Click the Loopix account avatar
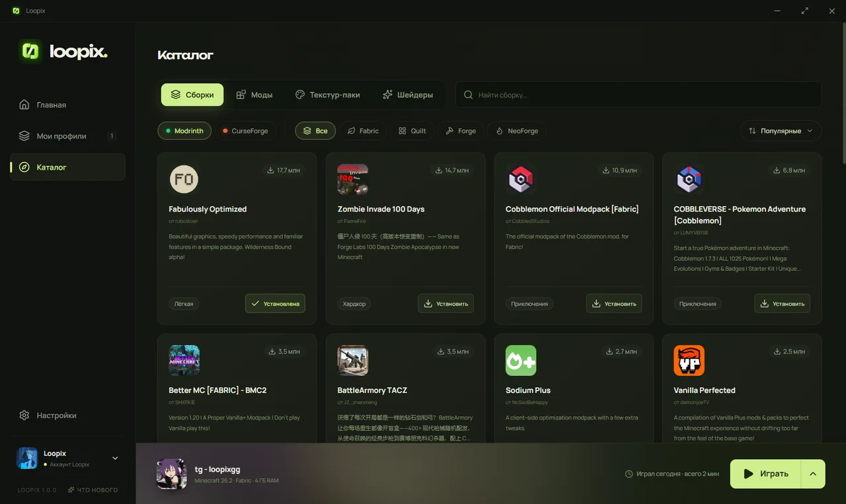The width and height of the screenshot is (846, 504). tap(27, 458)
